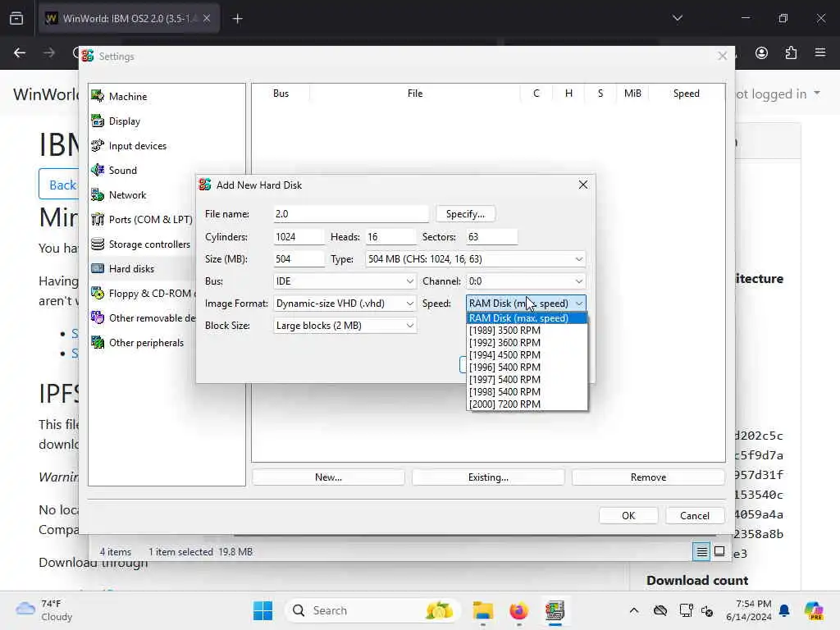Choose [1989] 3500 RPM speed
Image resolution: width=840 pixels, height=630 pixels.
tap(527, 331)
